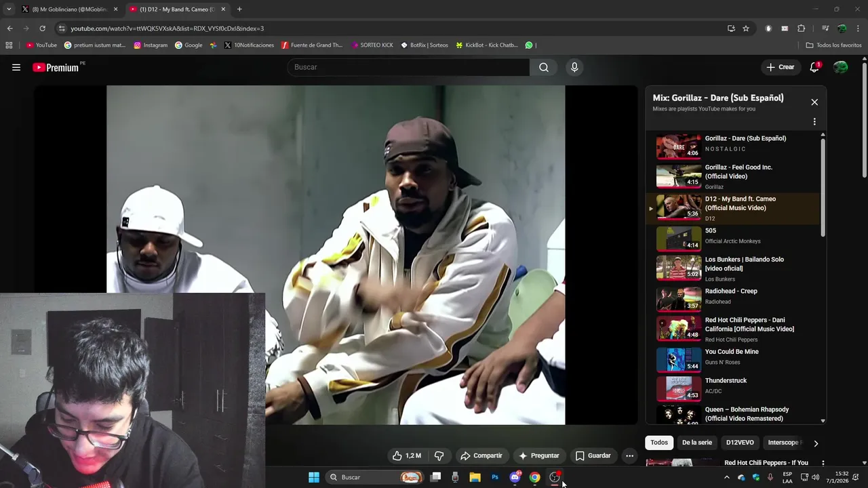Viewport: 868px width, 488px height.
Task: Switch to the Mr Goblinciano X tab
Action: (69, 9)
